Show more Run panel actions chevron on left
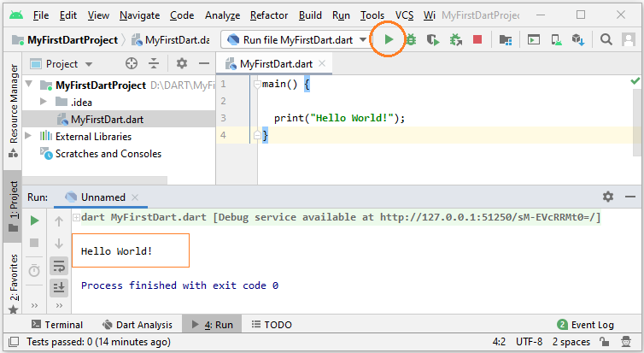The image size is (644, 353). pos(34,305)
